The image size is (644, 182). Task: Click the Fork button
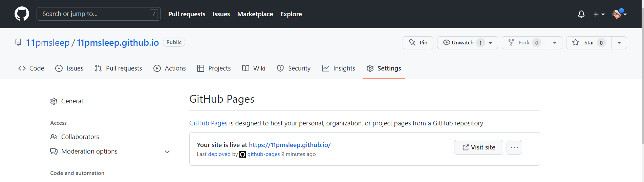(x=524, y=43)
